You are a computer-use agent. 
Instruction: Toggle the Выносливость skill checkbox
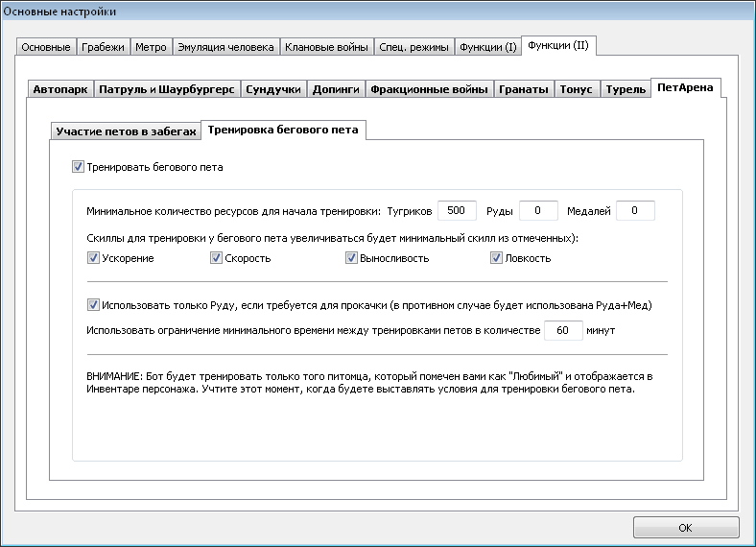[x=351, y=258]
